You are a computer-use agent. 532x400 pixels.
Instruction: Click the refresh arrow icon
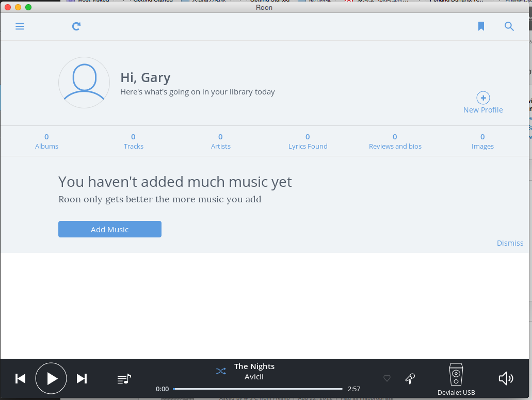76,26
